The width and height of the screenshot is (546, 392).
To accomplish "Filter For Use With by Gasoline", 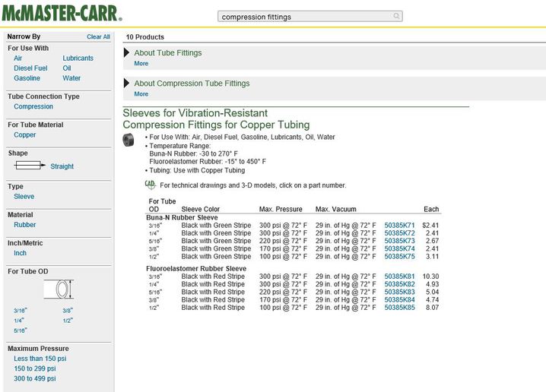I will [27, 78].
